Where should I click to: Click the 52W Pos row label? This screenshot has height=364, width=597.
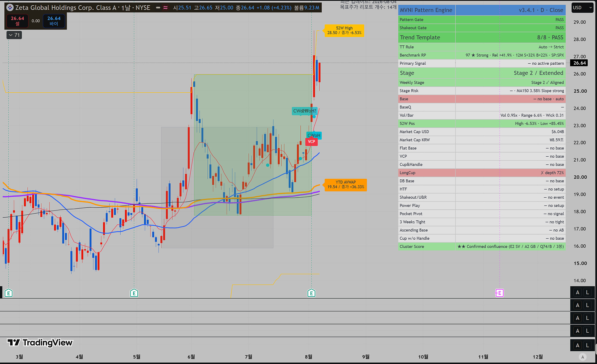(x=407, y=123)
